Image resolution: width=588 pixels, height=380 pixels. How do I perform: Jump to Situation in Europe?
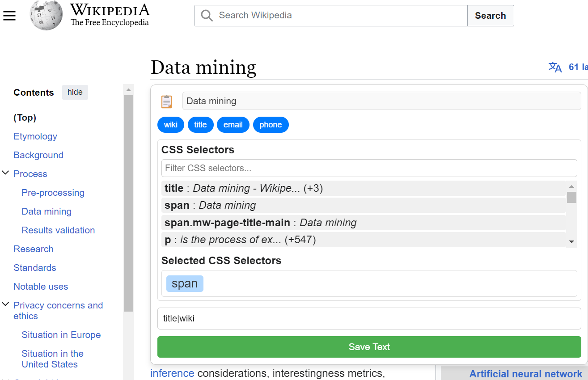[61, 335]
